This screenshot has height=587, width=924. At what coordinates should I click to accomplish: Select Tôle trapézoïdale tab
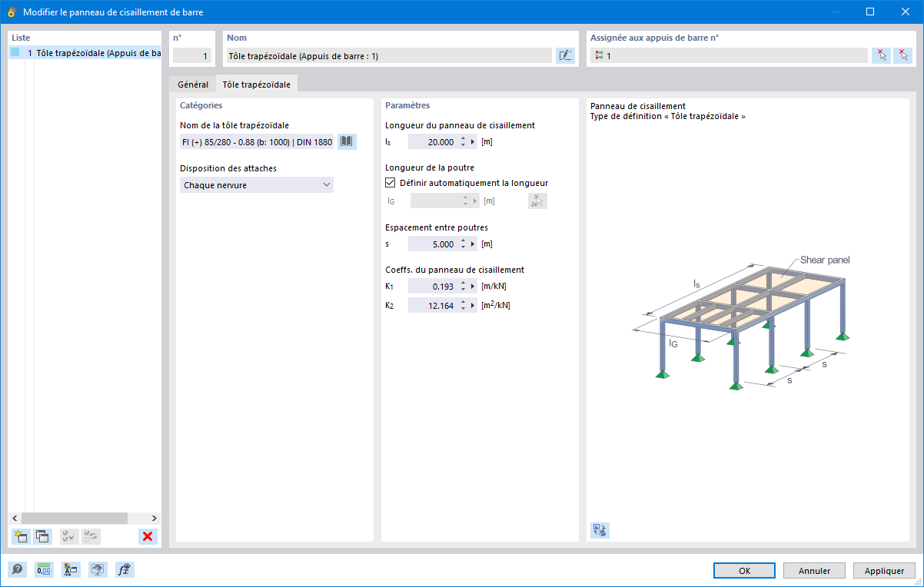[257, 85]
